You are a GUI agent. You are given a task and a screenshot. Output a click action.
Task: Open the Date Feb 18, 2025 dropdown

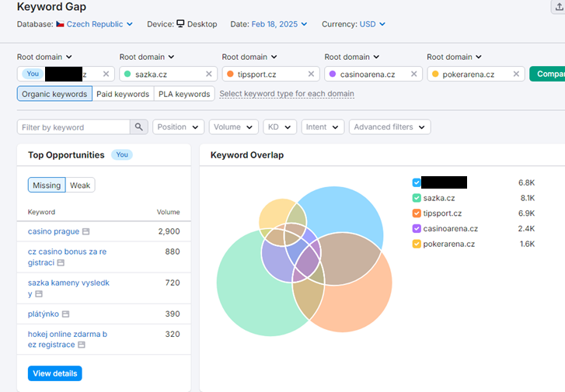pos(279,24)
